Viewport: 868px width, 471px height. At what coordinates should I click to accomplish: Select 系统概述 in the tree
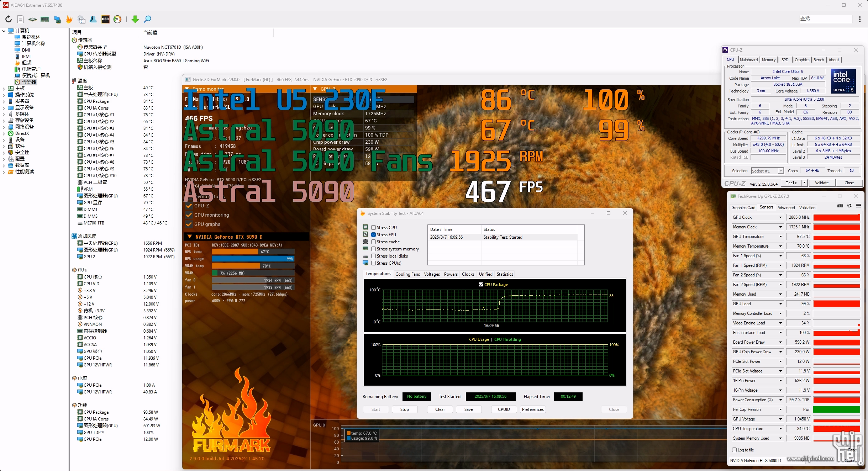click(31, 37)
